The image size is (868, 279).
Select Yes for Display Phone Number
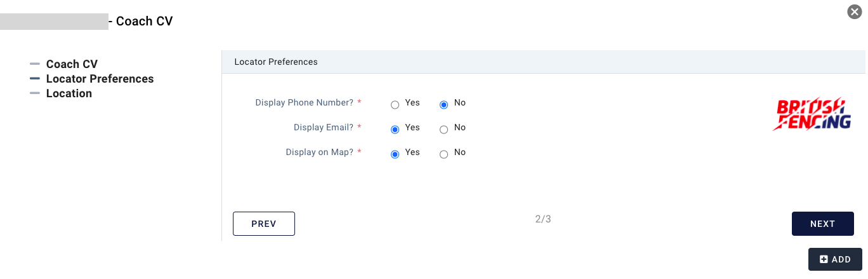[395, 104]
